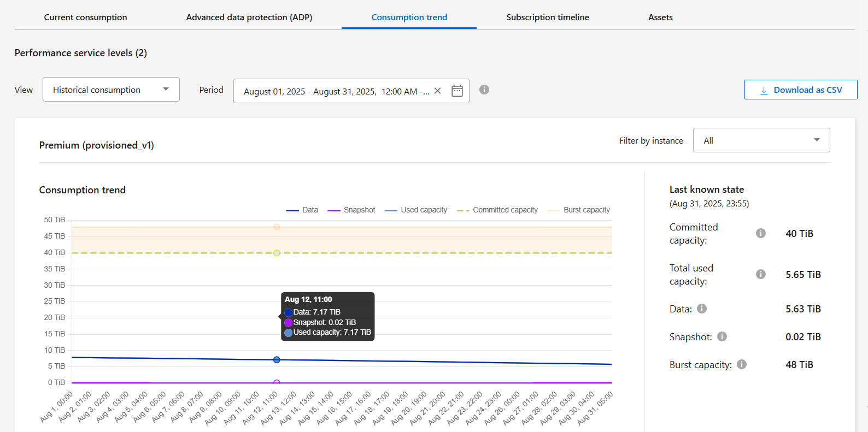Hide Committed capacity series in legend
Viewport: 868px width, 432px height.
[497, 210]
